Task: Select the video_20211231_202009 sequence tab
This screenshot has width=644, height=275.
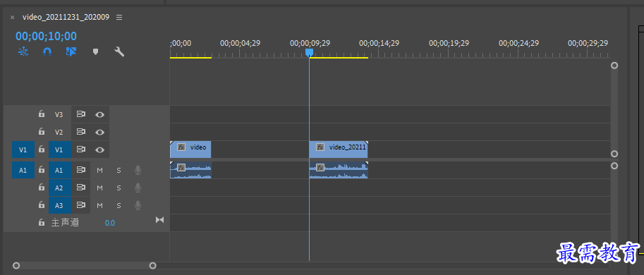Action: [x=66, y=17]
